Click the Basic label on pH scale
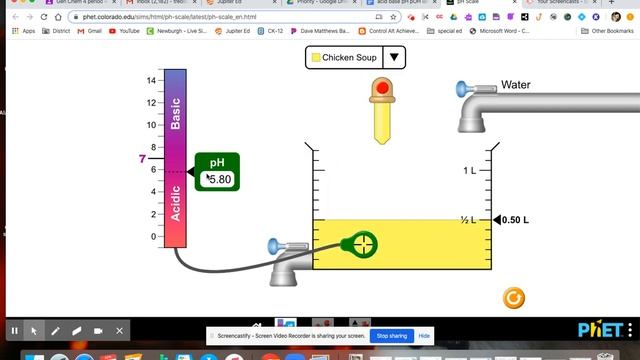Image resolution: width=640 pixels, height=360 pixels. 175,113
